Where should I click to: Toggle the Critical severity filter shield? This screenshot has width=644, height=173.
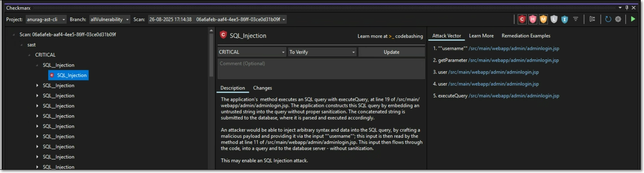point(522,19)
